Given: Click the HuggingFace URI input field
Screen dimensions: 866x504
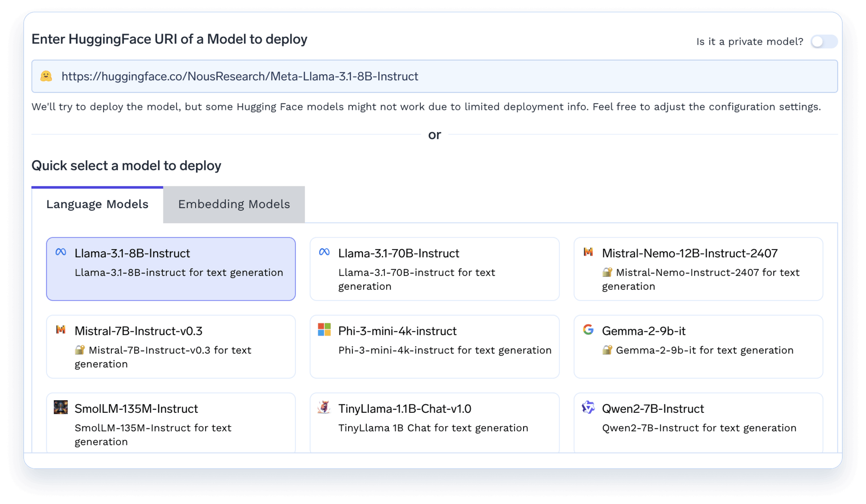Looking at the screenshot, I should (x=433, y=76).
